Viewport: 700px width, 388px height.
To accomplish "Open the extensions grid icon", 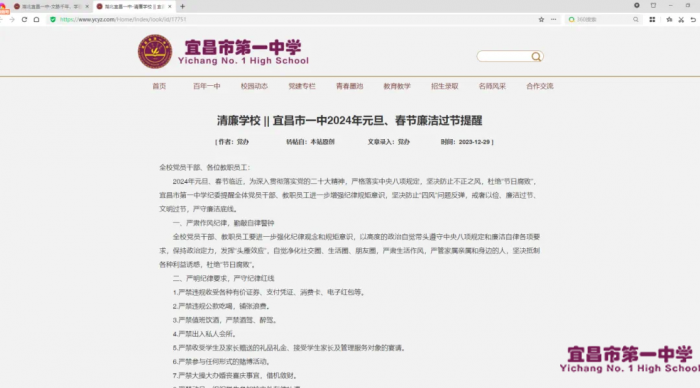I will pyautogui.click(x=652, y=20).
